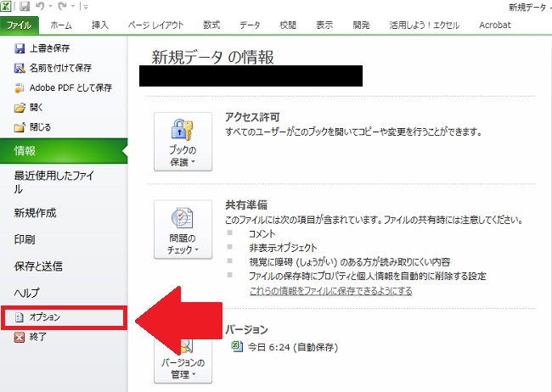This screenshot has height=392, width=552.
Task: Click the コメント list item
Action: tap(262, 233)
